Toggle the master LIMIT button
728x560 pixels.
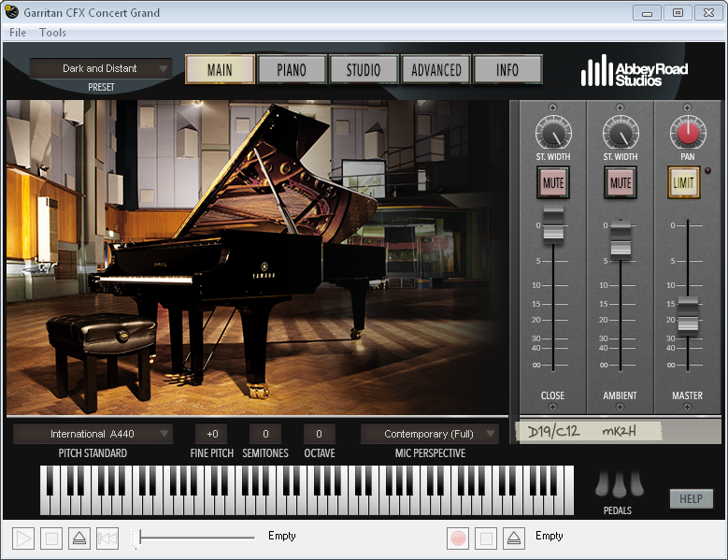683,182
